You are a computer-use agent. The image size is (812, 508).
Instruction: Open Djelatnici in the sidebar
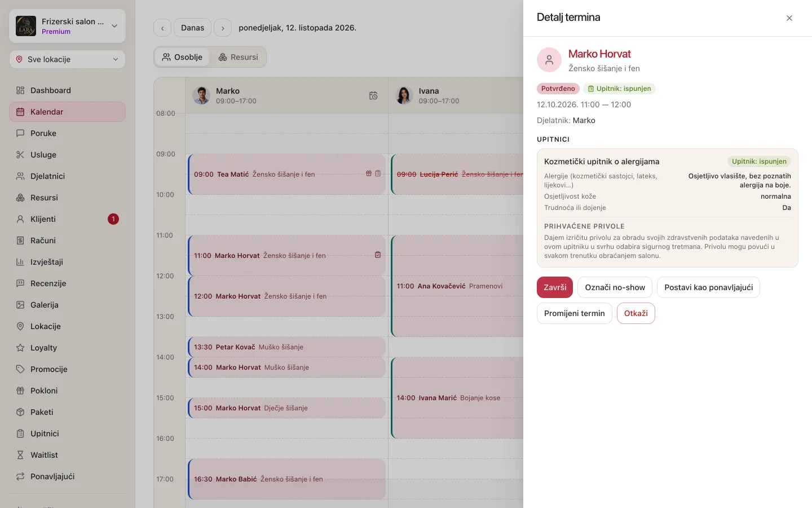[68, 176]
